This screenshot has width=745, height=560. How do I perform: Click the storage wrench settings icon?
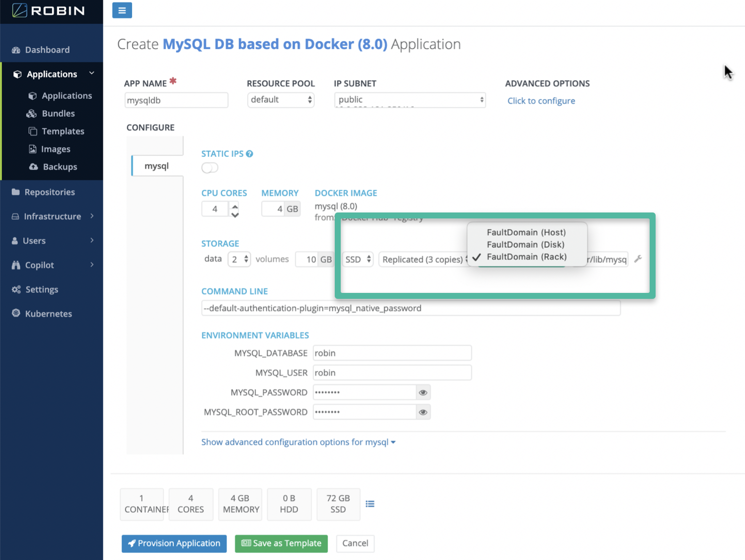(x=638, y=259)
